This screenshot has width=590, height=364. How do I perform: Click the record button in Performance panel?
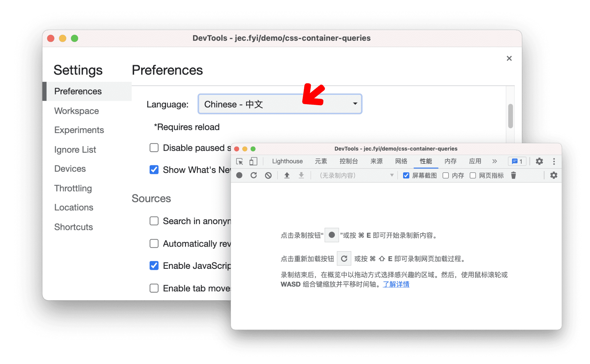pos(239,175)
